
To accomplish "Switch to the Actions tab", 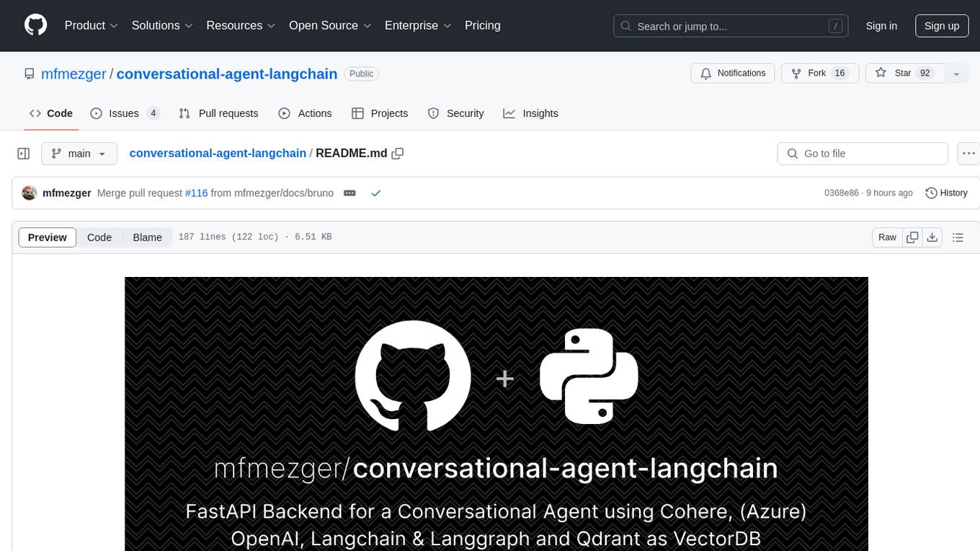I will tap(305, 113).
